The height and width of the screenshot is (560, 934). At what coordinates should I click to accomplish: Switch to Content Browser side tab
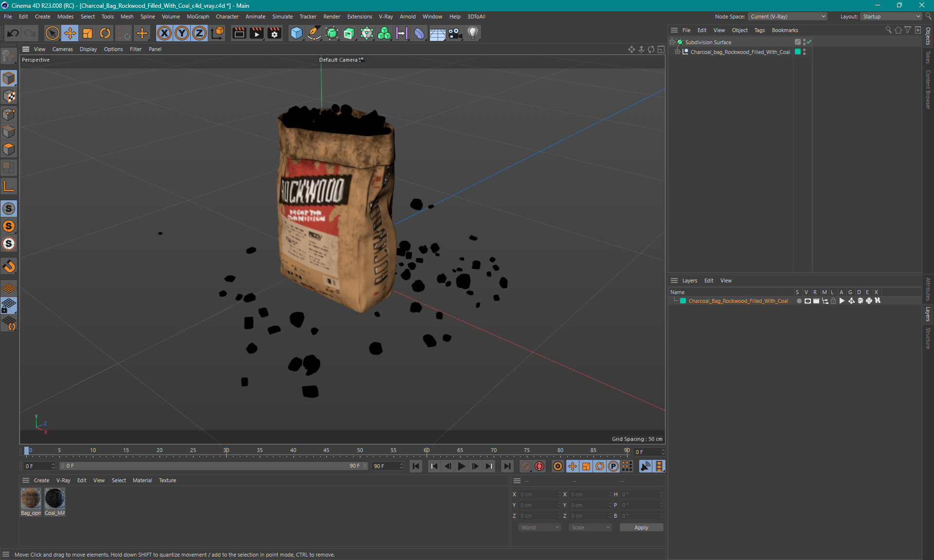coord(928,89)
